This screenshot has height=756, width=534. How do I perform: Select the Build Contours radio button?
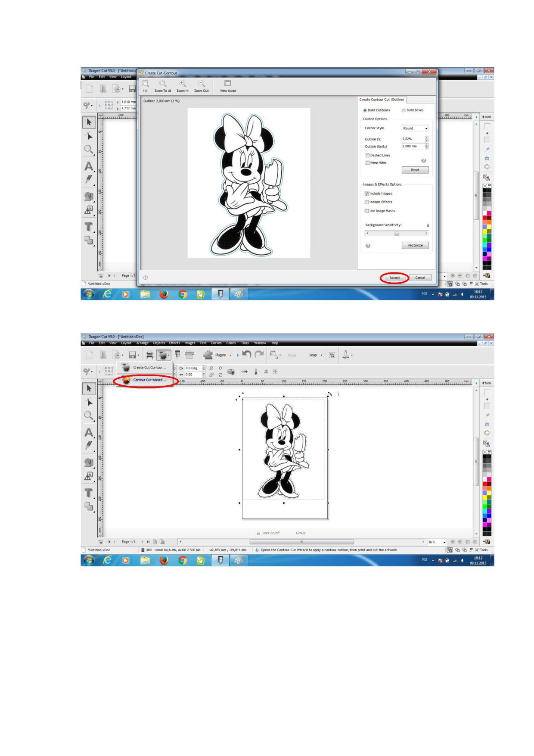tap(365, 110)
